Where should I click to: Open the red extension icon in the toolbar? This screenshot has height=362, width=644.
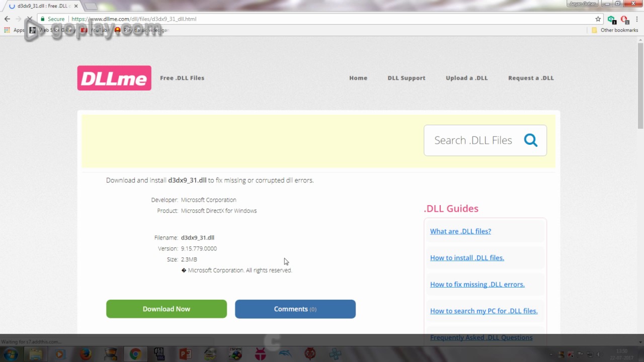(x=624, y=20)
